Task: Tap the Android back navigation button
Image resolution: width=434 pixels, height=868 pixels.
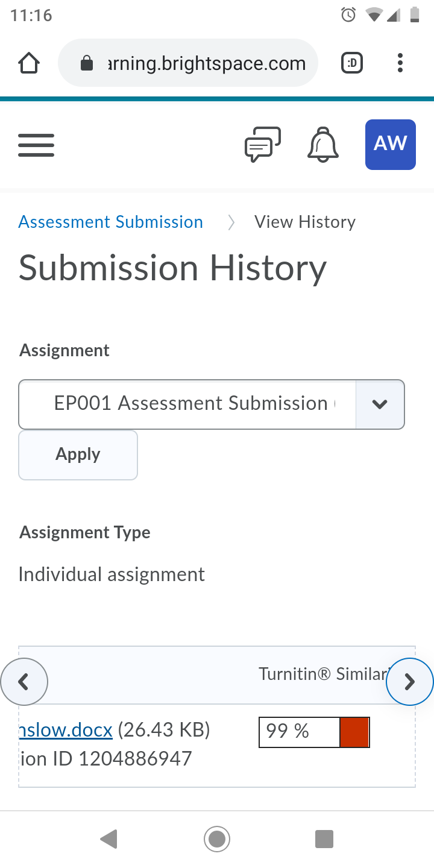Action: [108, 839]
